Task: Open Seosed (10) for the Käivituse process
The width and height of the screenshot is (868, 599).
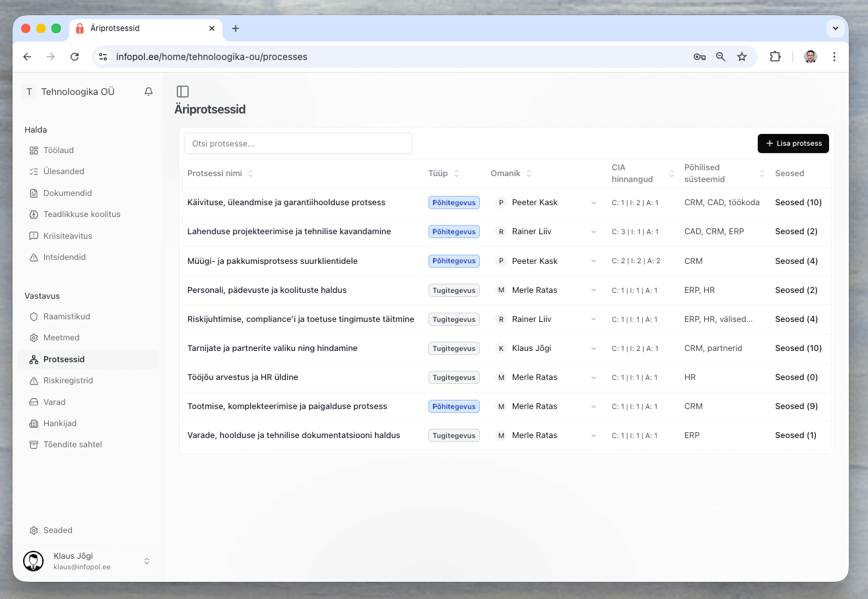Action: tap(798, 203)
